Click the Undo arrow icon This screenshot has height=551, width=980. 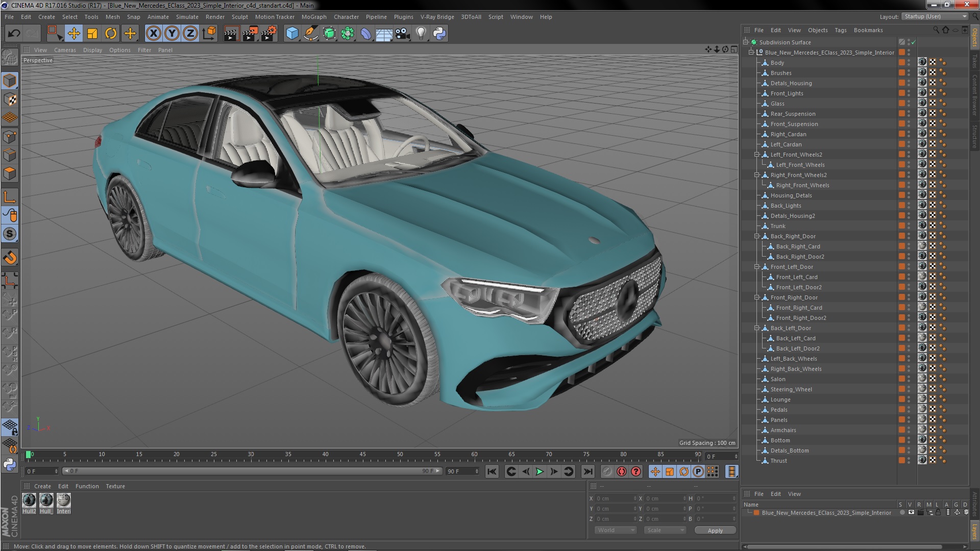pos(14,34)
